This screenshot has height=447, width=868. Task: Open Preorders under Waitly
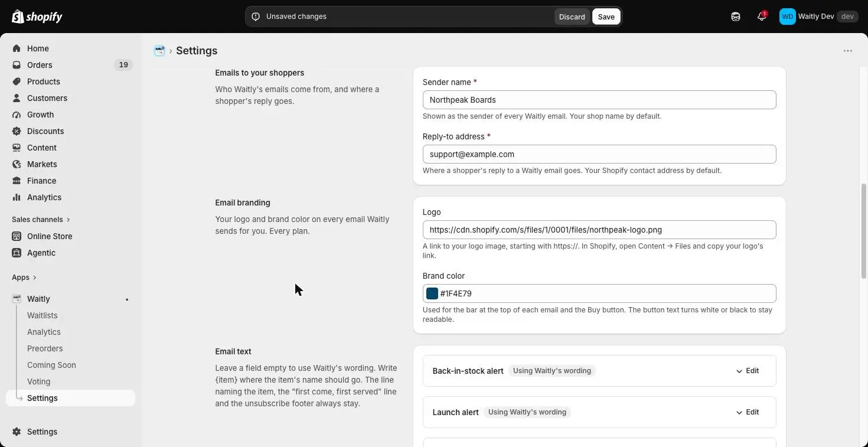point(45,348)
